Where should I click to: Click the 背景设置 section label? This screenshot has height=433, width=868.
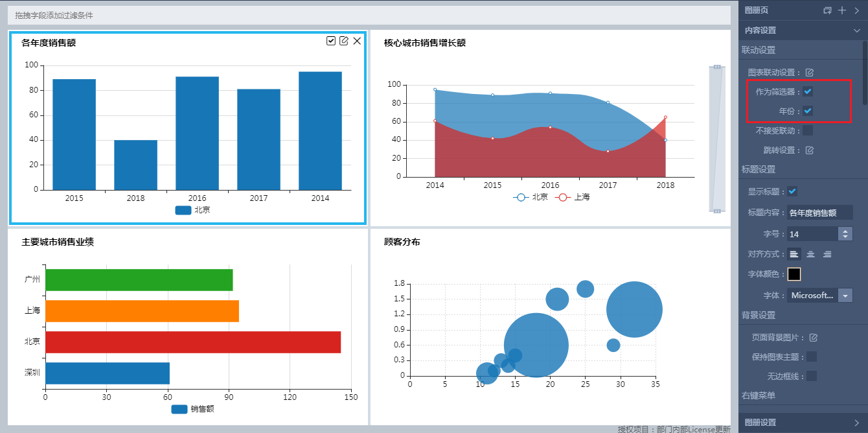(759, 315)
